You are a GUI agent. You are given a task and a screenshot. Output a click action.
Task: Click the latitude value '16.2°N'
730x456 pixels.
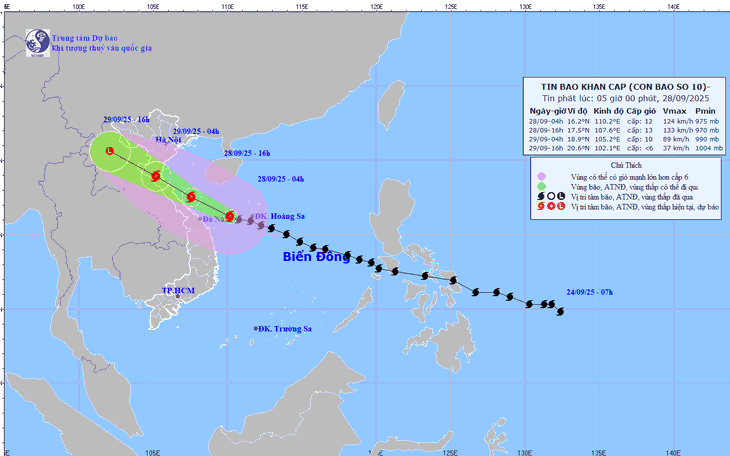pos(579,122)
